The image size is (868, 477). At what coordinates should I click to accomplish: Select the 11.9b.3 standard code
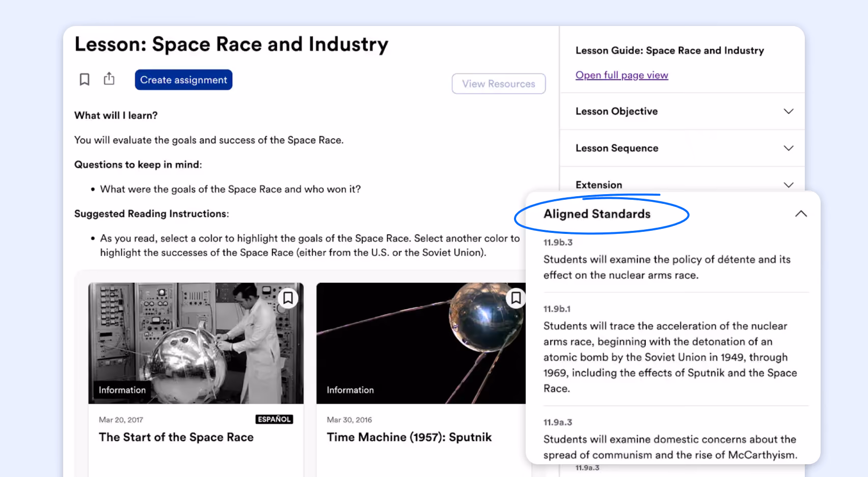point(558,242)
